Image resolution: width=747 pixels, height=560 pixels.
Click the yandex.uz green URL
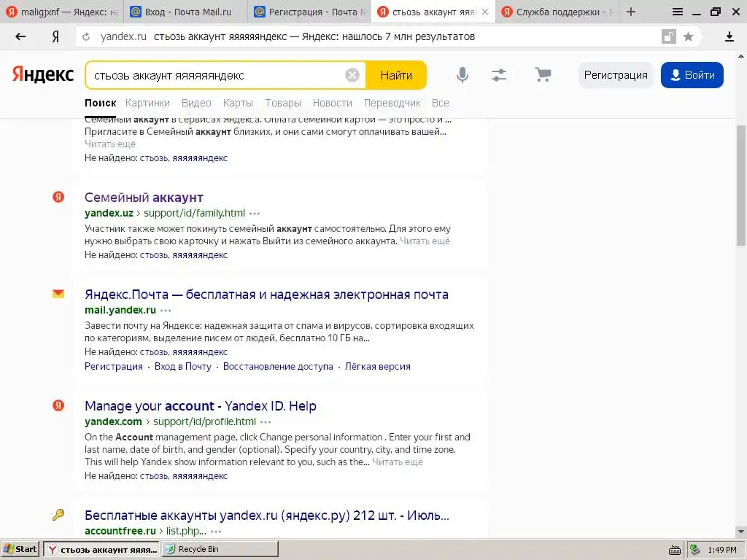(x=109, y=213)
